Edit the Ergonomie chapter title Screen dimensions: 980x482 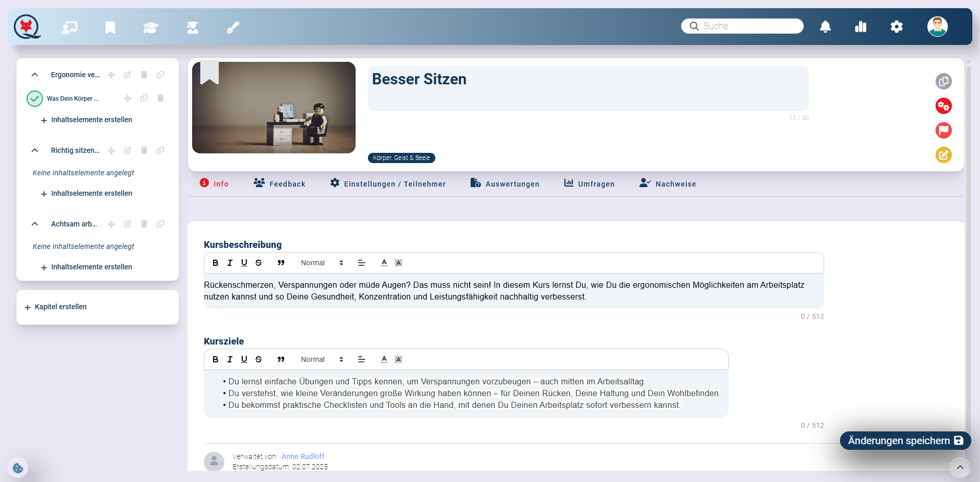pyautogui.click(x=128, y=75)
